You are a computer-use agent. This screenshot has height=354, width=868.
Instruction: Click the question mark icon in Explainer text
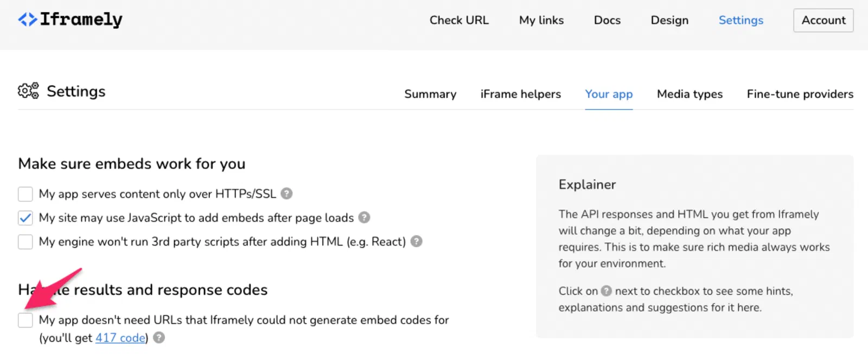tap(607, 291)
